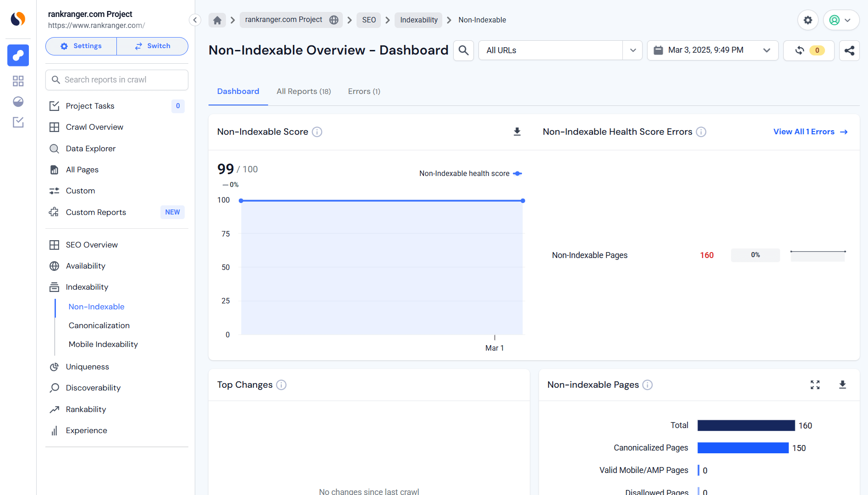Download the Non-Indexable Score chart data

point(517,132)
